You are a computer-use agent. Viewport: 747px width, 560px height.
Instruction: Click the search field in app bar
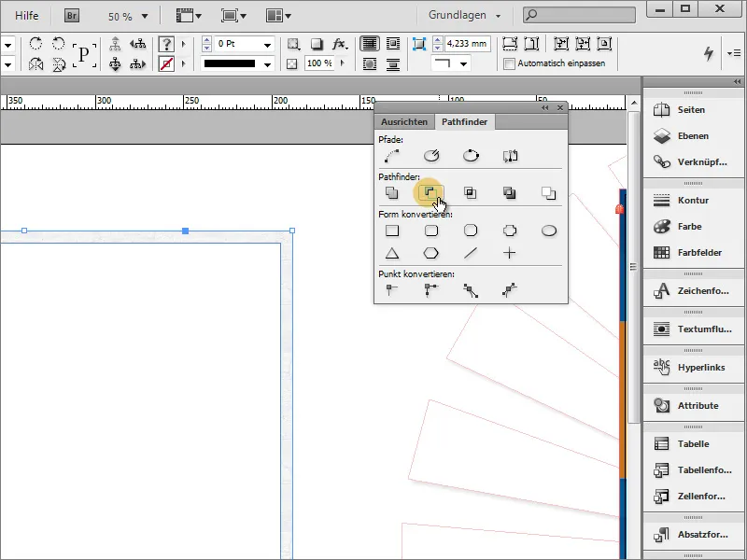point(579,15)
